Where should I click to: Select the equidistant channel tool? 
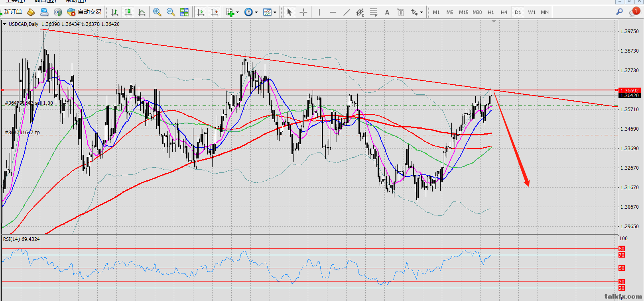(360, 12)
